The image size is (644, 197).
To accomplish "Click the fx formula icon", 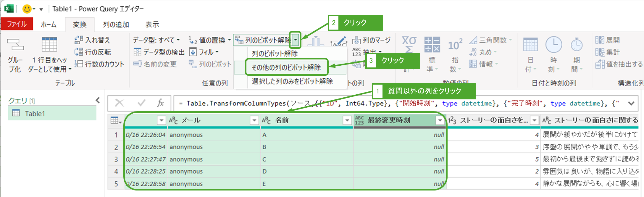I will [160, 103].
